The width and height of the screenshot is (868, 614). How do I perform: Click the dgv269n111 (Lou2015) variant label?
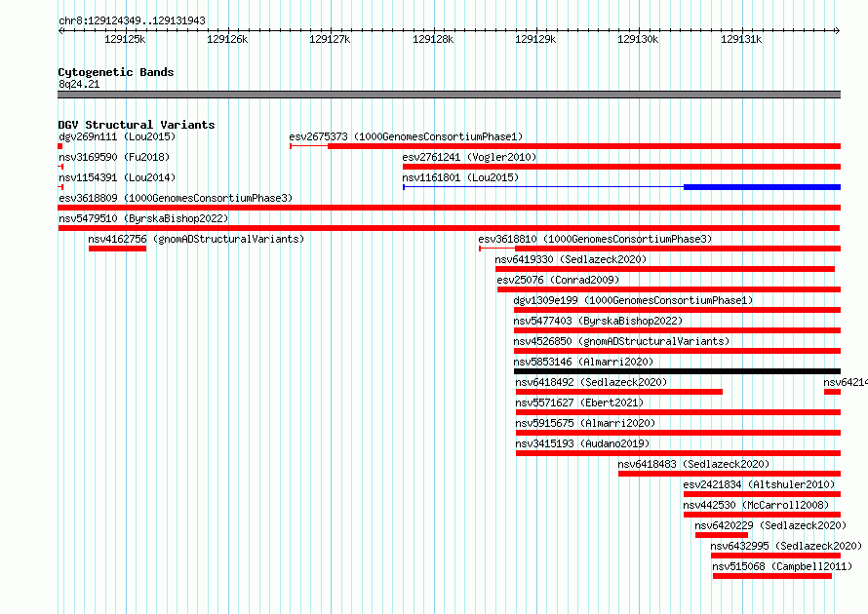[117, 136]
